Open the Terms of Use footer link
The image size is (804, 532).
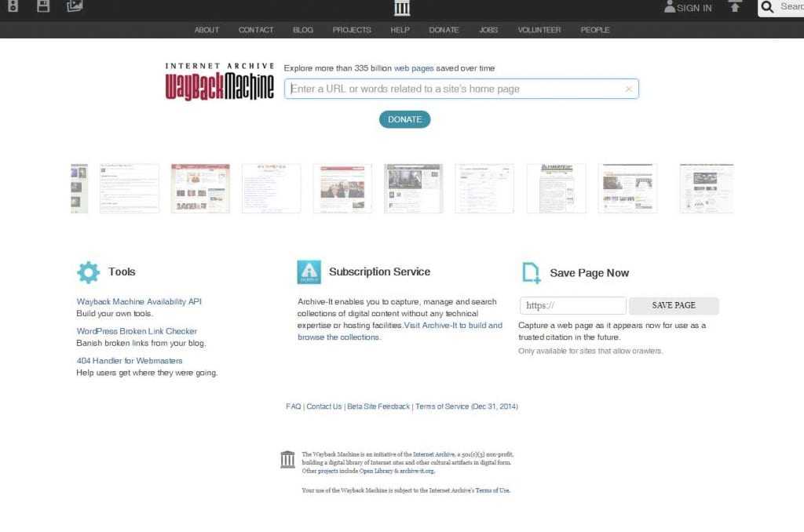click(x=492, y=490)
